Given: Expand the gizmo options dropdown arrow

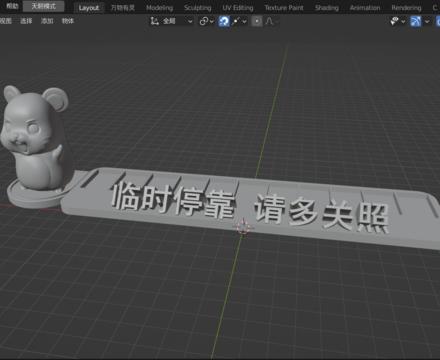Looking at the screenshot, I should (427, 22).
